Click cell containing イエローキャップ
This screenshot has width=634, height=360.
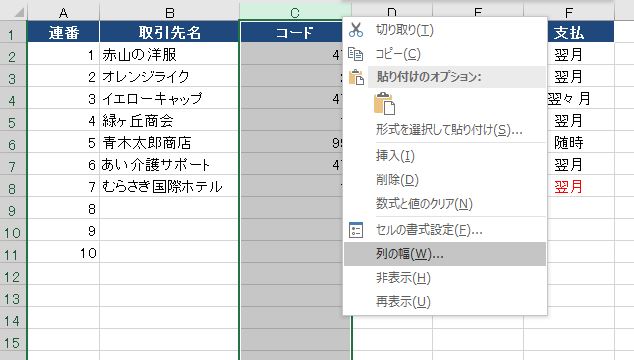point(169,98)
